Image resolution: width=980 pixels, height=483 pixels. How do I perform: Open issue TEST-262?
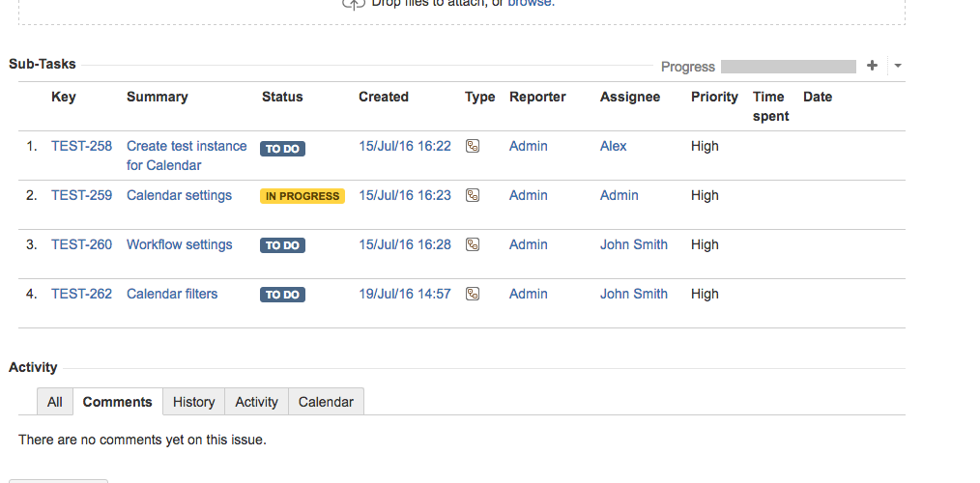point(82,295)
